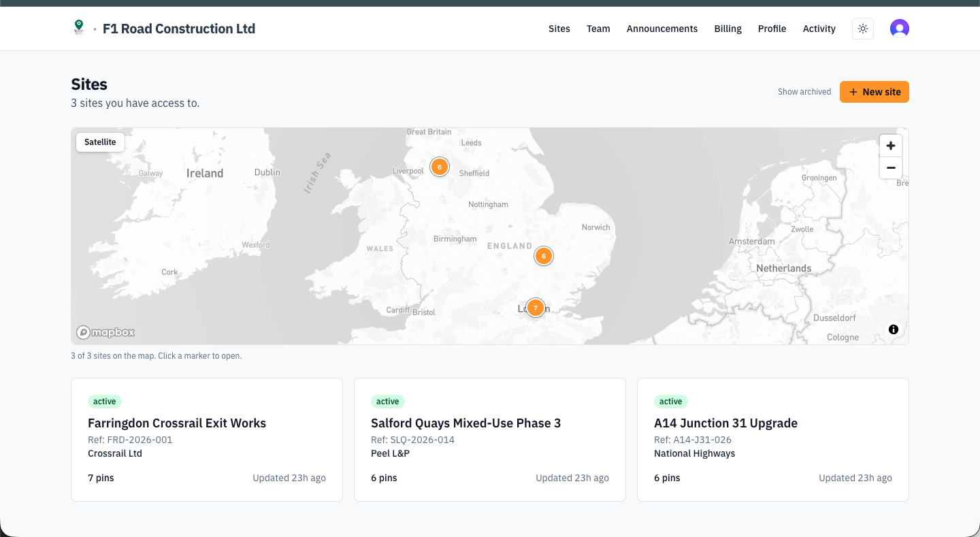Open the Salford Quays Mixed-Use Phase 3 card
The image size is (980, 537).
point(489,439)
